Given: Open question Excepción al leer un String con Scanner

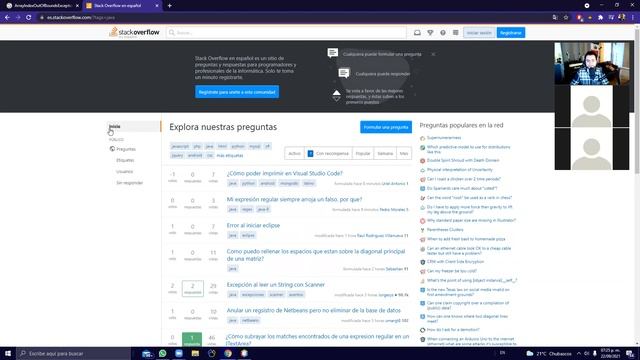Looking at the screenshot, I should pos(276,284).
